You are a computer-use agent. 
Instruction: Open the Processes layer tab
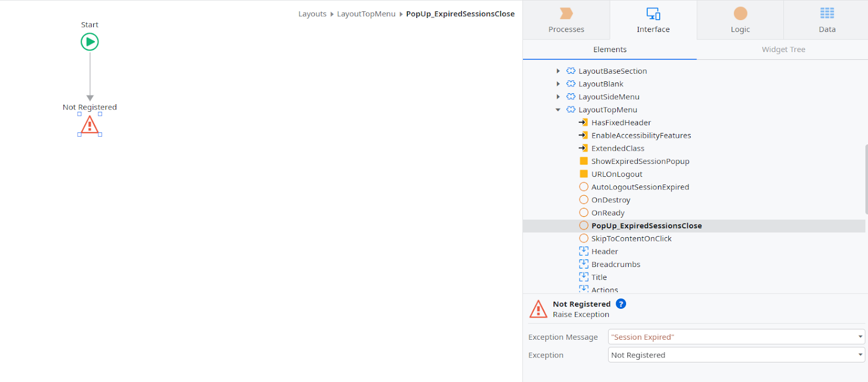coord(566,20)
